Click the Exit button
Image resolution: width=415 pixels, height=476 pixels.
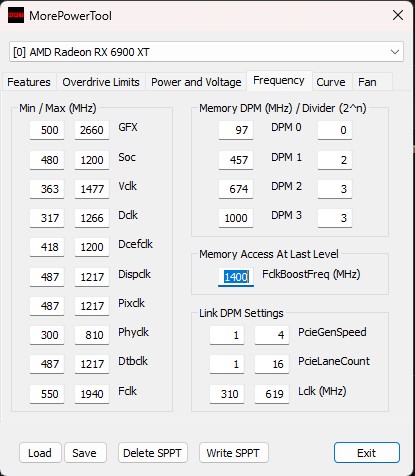click(366, 453)
